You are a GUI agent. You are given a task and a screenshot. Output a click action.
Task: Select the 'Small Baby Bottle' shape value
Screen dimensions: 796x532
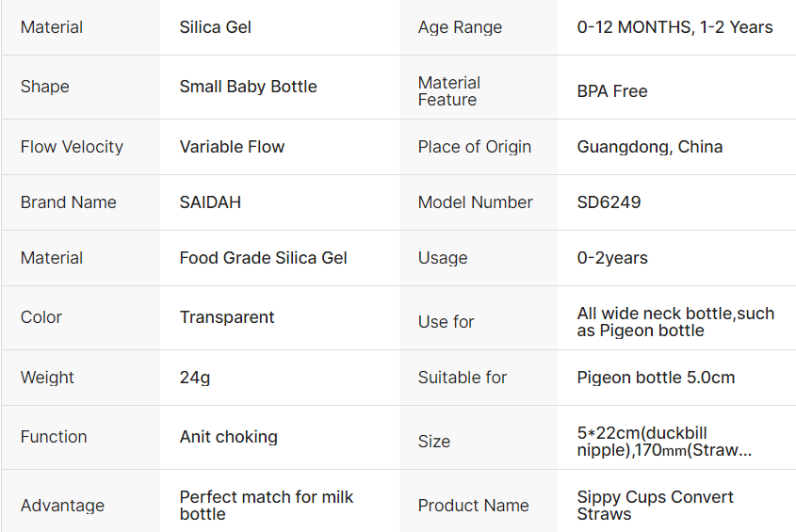pos(248,87)
